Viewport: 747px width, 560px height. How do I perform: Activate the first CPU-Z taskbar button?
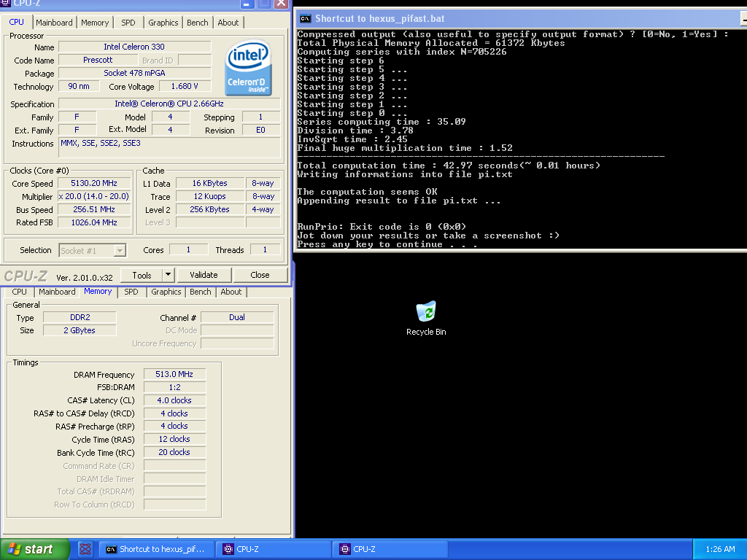click(274, 549)
